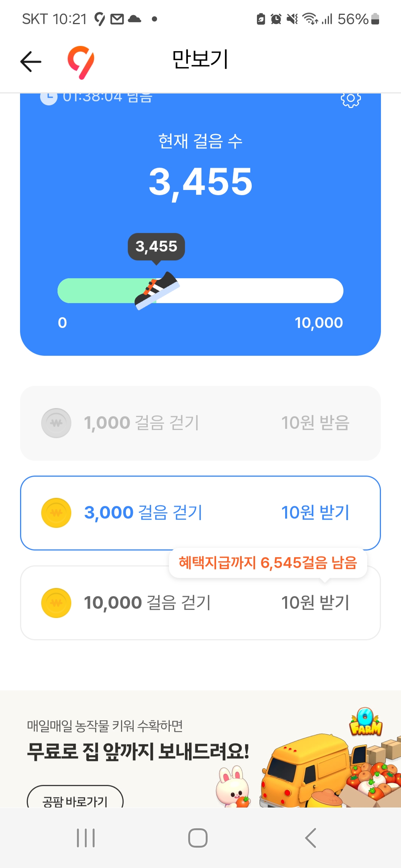Tap the gold coin for 3,000 steps
The width and height of the screenshot is (401, 868).
pyautogui.click(x=56, y=513)
